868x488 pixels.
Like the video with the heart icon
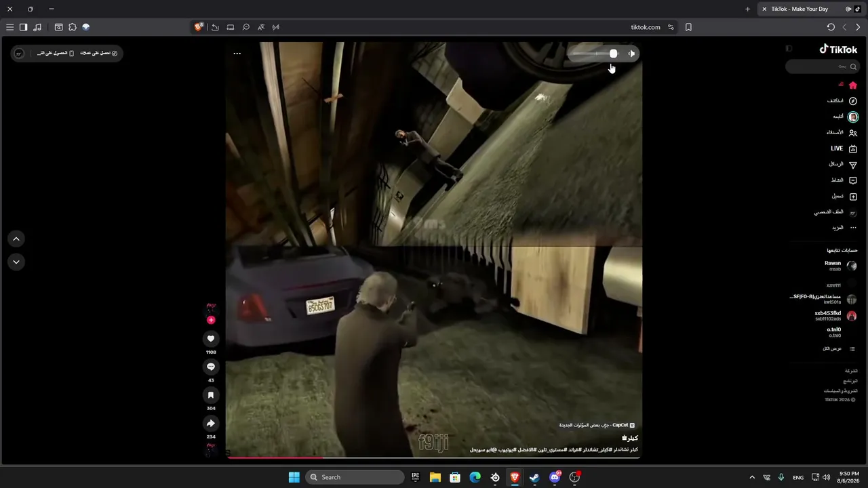click(x=211, y=338)
